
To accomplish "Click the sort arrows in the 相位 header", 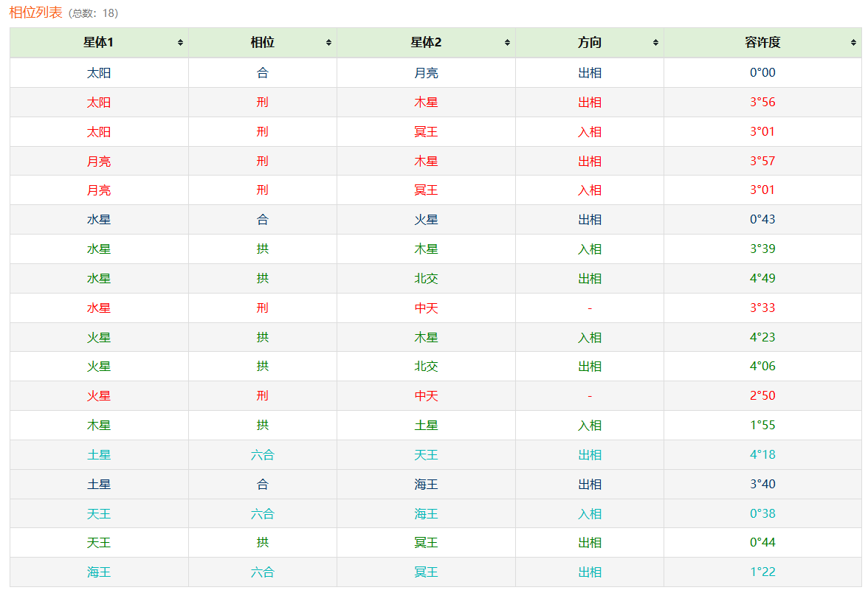I will [328, 43].
